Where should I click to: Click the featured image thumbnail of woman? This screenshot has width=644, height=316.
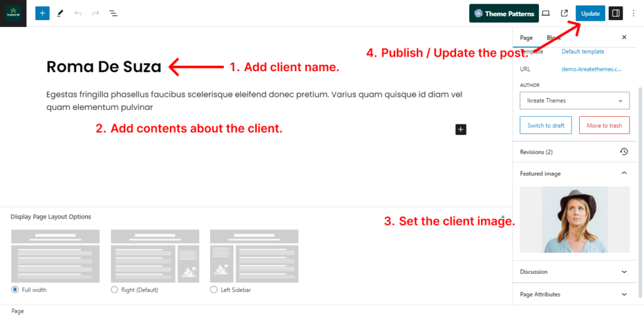point(574,219)
